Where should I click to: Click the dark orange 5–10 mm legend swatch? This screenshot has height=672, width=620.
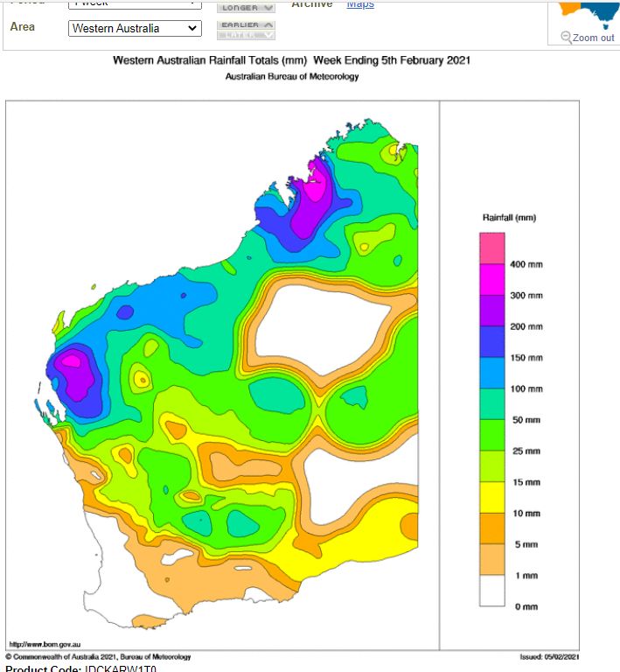point(492,528)
